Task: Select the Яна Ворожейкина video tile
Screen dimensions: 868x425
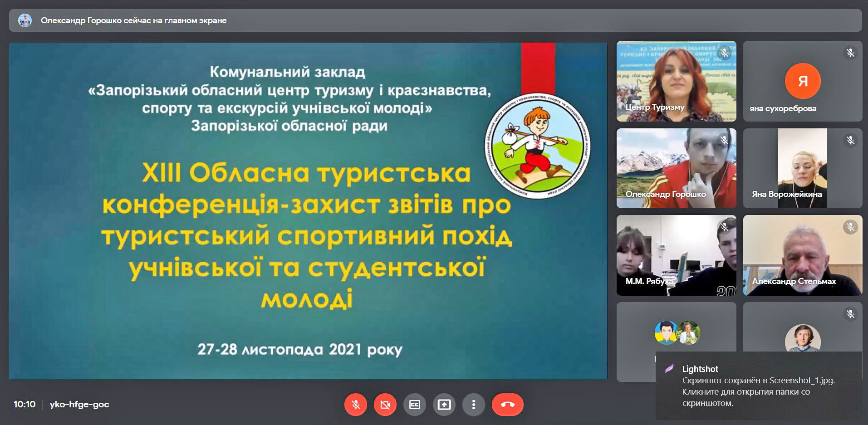Action: (802, 168)
